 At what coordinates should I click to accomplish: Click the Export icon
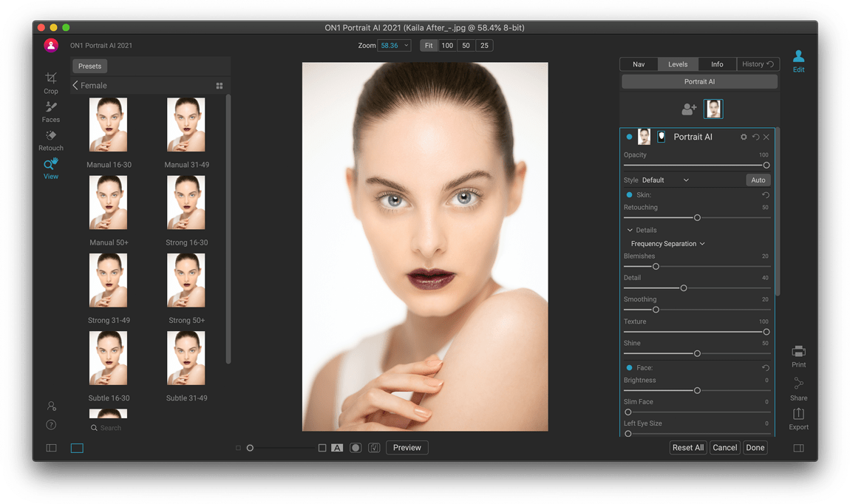pyautogui.click(x=798, y=420)
